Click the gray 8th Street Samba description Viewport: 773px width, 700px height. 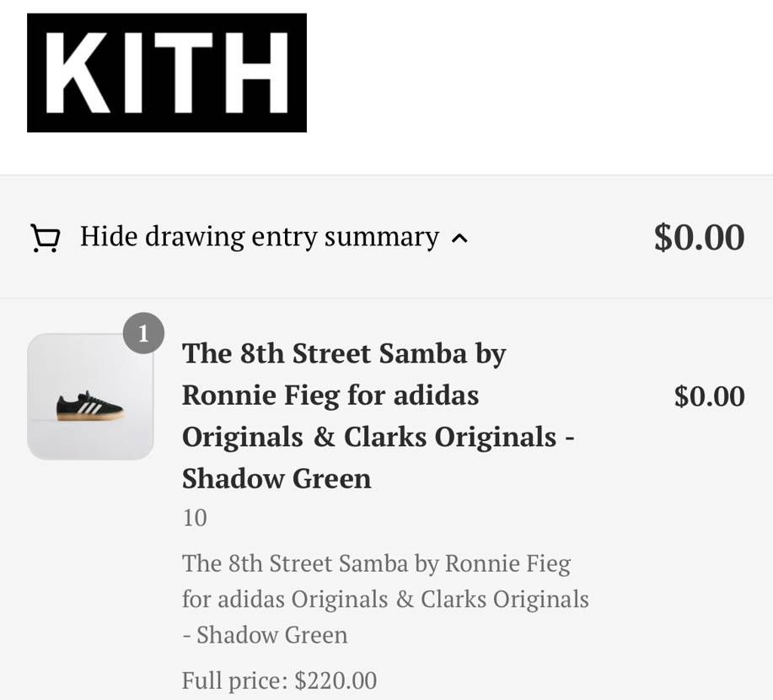pos(376,563)
